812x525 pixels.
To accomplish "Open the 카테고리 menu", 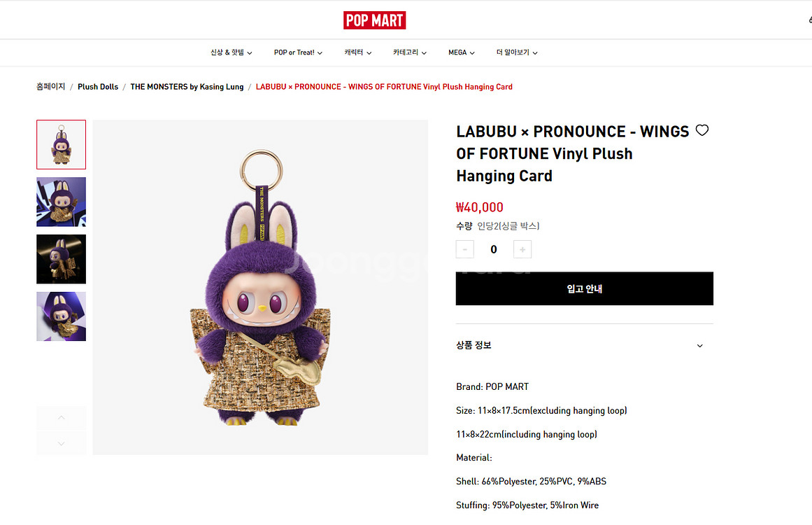I will click(410, 52).
